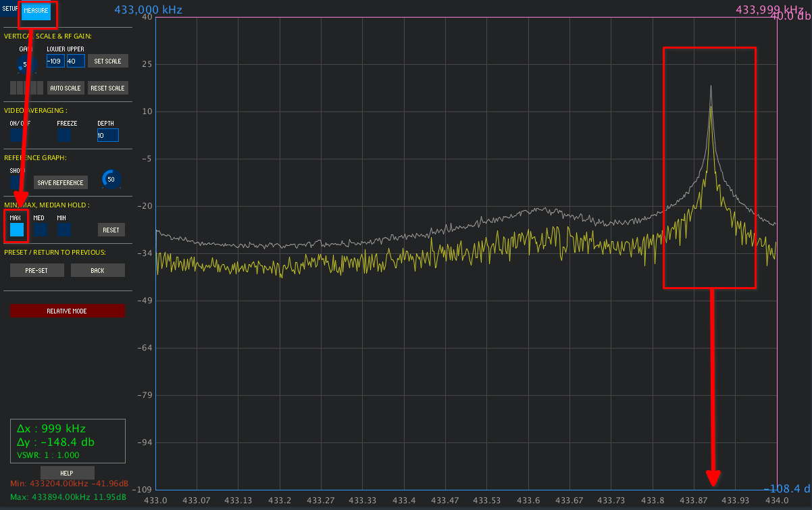The width and height of the screenshot is (812, 510).
Task: Click the VSWR 1 : 1.000 readout
Action: point(48,455)
